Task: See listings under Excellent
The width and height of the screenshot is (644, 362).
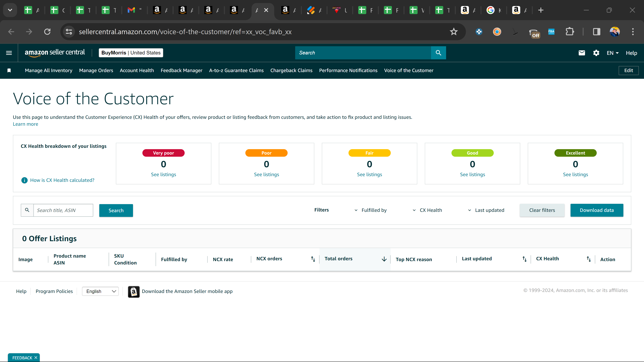Action: [x=576, y=174]
